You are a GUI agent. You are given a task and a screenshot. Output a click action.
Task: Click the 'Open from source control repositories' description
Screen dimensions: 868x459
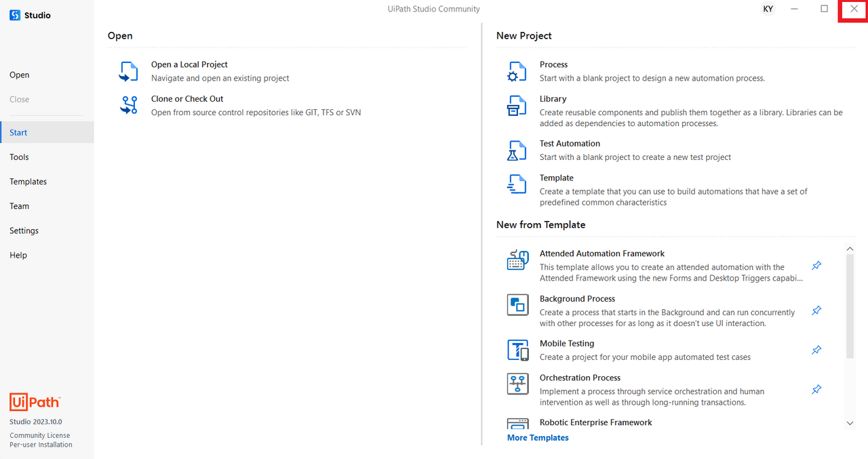tap(256, 113)
